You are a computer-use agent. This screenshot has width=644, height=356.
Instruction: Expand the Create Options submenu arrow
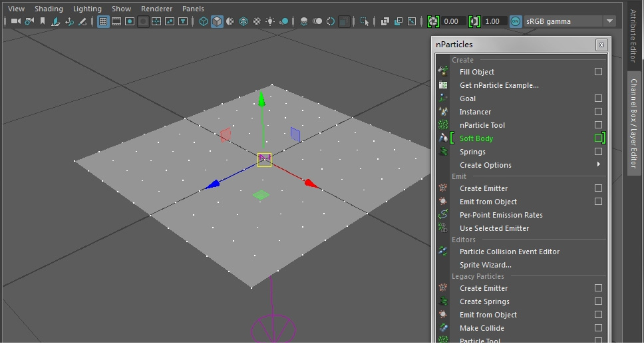[x=598, y=164]
